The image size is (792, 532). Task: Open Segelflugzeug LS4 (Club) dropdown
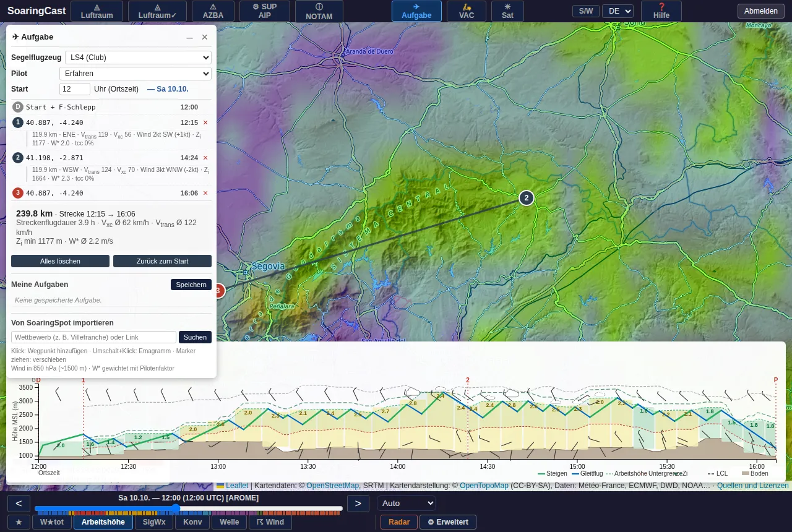(x=138, y=58)
